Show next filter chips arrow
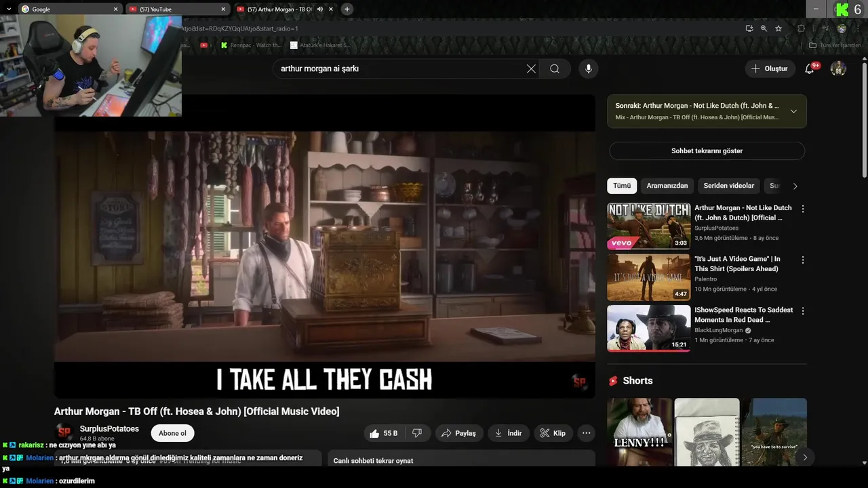The image size is (868, 488). click(795, 186)
